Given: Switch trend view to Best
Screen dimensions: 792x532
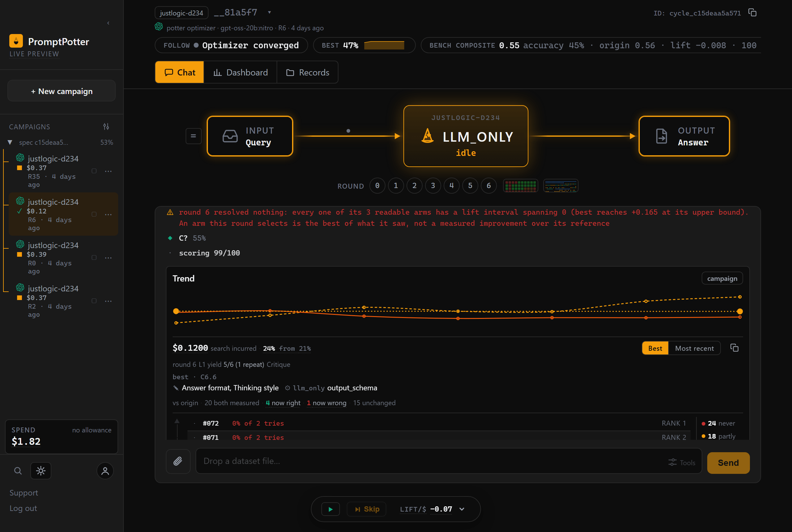Looking at the screenshot, I should click(x=655, y=348).
